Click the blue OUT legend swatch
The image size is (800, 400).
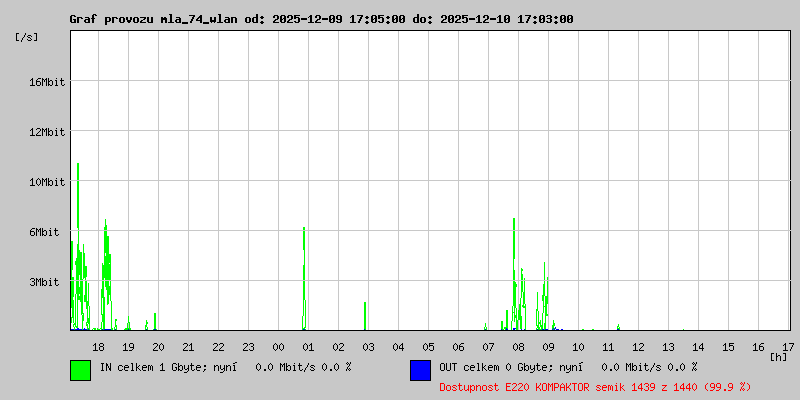(420, 370)
